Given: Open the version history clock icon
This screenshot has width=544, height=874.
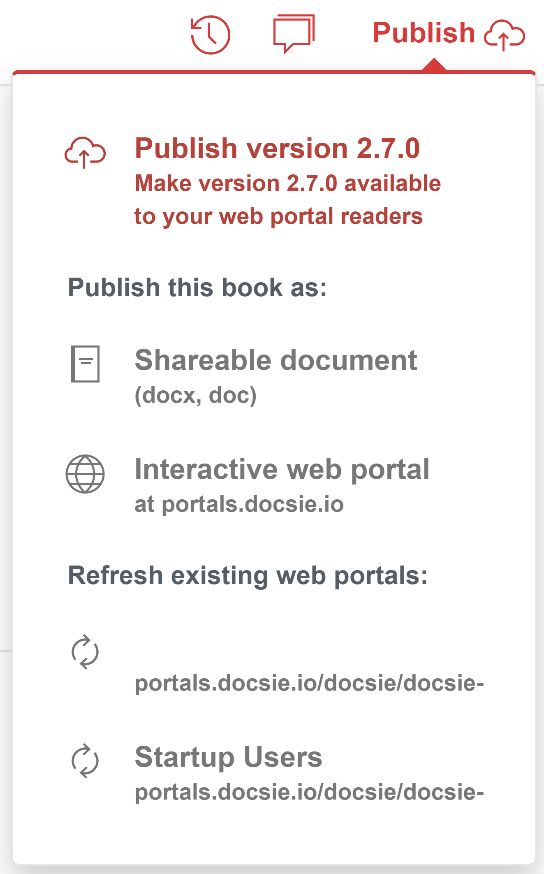Looking at the screenshot, I should [x=210, y=35].
